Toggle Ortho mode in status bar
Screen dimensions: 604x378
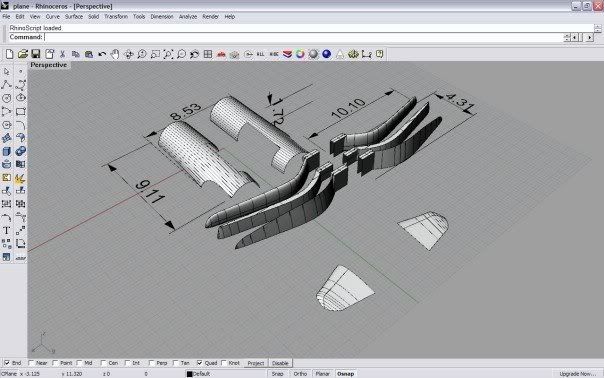pos(300,374)
